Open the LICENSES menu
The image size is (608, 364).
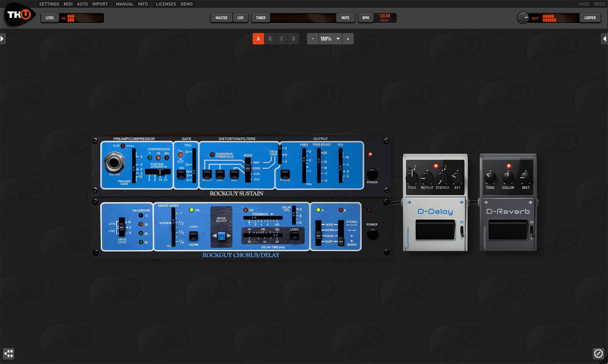pyautogui.click(x=166, y=4)
